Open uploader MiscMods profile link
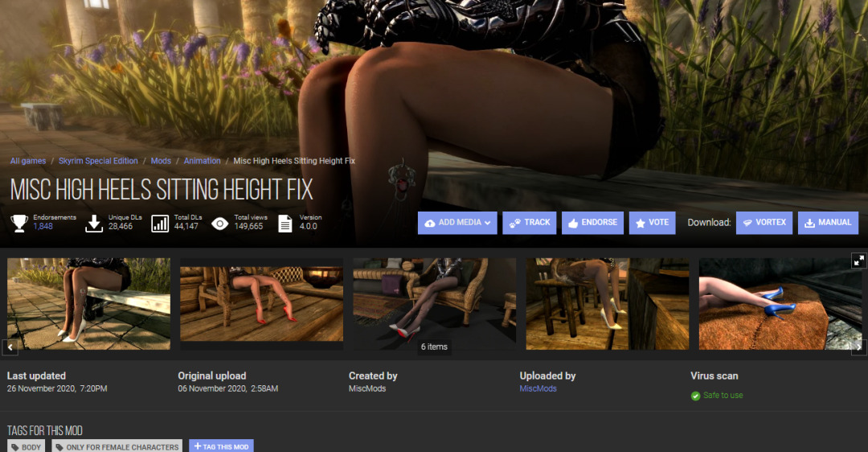 [x=538, y=388]
